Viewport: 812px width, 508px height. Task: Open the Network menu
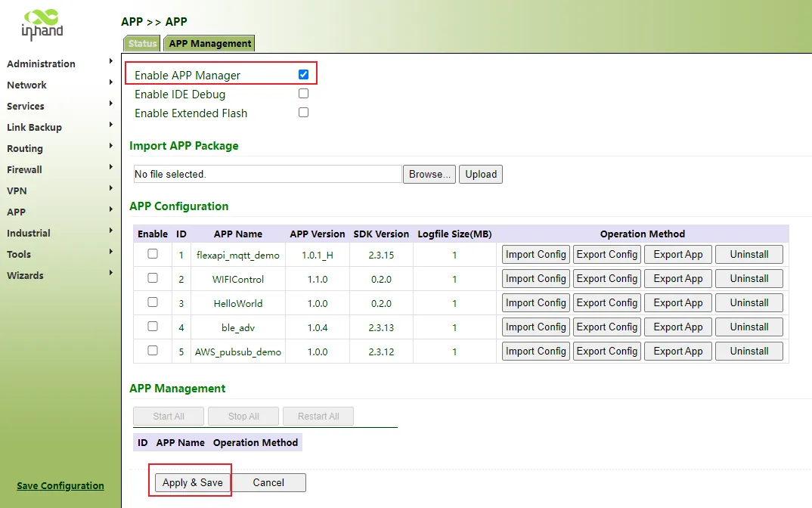click(26, 85)
